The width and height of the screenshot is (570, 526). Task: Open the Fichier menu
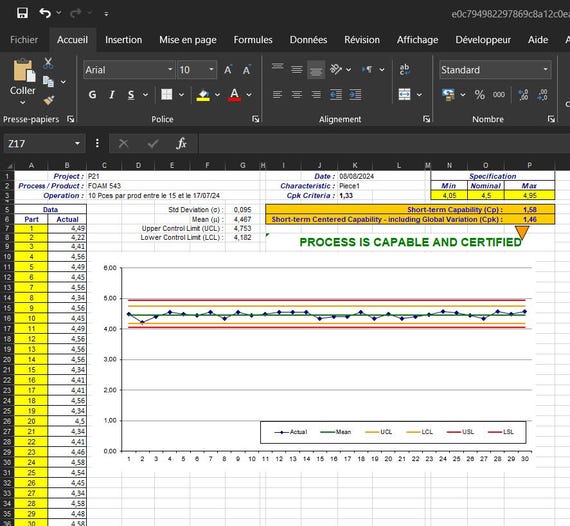pyautogui.click(x=24, y=40)
